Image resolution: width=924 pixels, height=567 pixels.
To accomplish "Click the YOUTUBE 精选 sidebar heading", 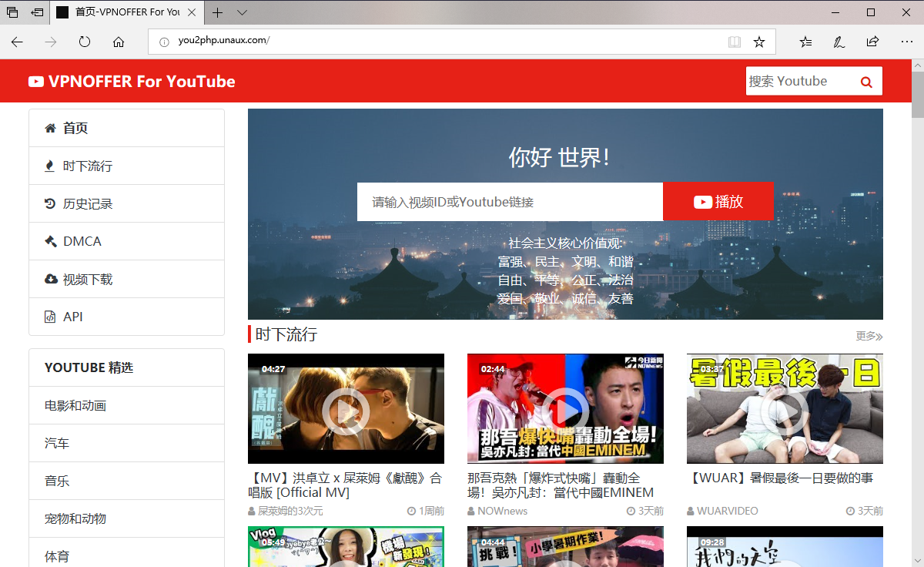I will click(89, 367).
